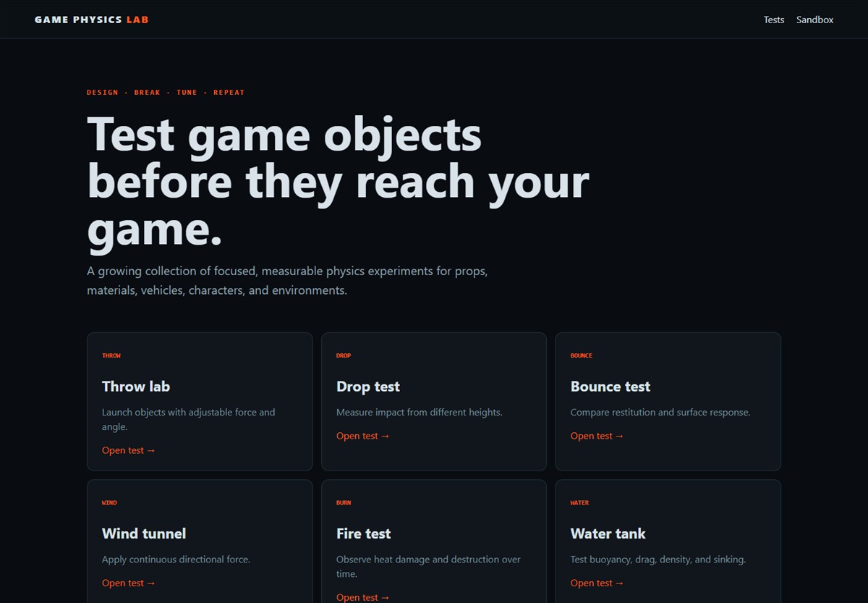Select the Bounce test card title
This screenshot has width=868, height=603.
(610, 387)
